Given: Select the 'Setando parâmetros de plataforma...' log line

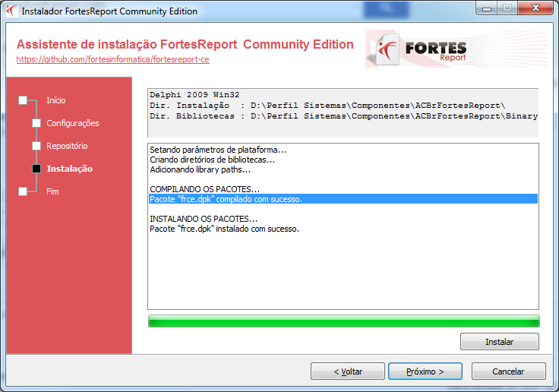Looking at the screenshot, I should [x=218, y=150].
